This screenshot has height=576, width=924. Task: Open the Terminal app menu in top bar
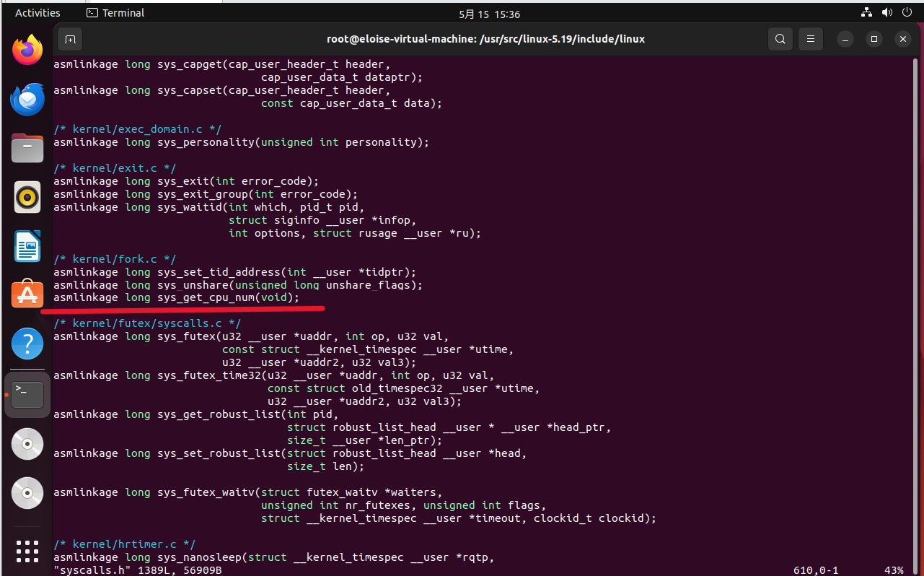pos(115,12)
